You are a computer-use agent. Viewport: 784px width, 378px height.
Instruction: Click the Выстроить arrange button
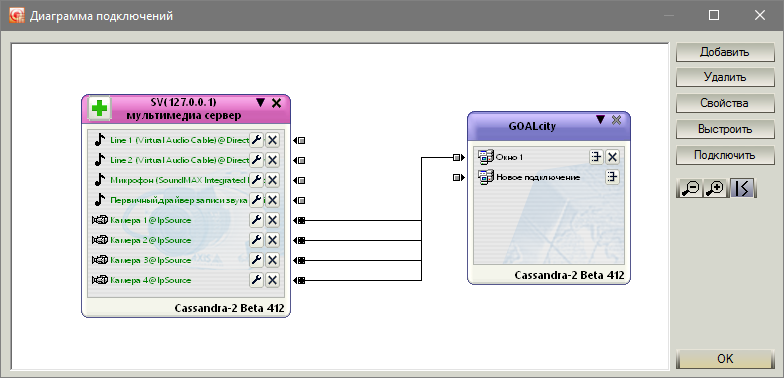[x=725, y=130]
